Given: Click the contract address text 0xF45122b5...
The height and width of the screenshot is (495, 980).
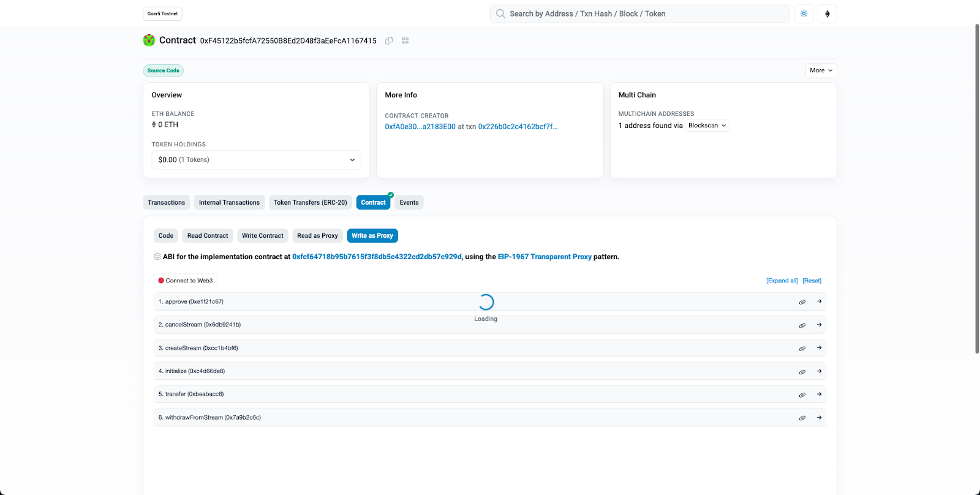Looking at the screenshot, I should point(288,40).
